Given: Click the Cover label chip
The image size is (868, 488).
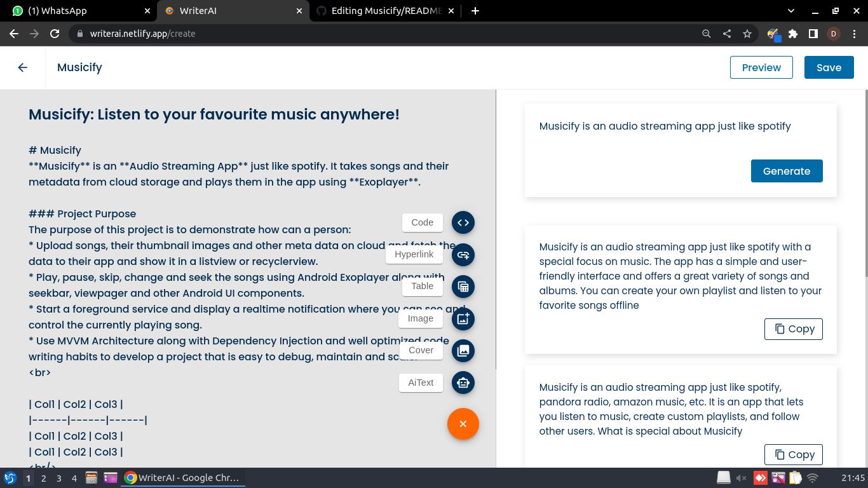Looking at the screenshot, I should point(421,350).
